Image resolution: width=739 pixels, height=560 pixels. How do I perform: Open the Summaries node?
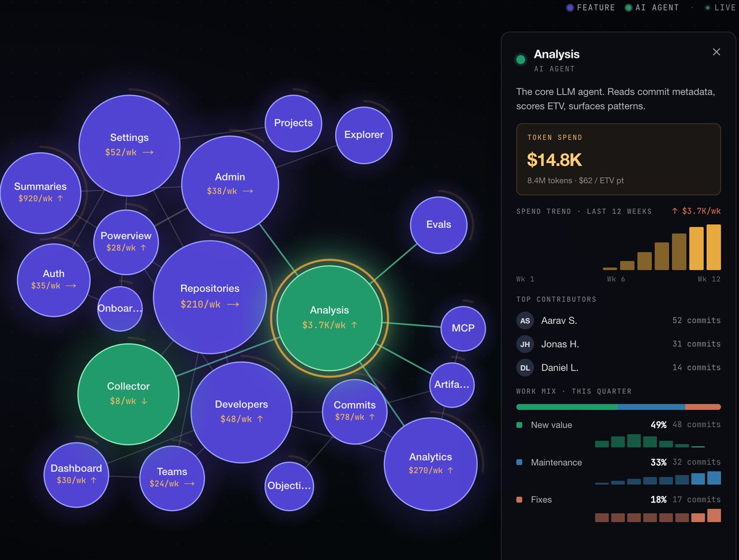pyautogui.click(x=41, y=193)
